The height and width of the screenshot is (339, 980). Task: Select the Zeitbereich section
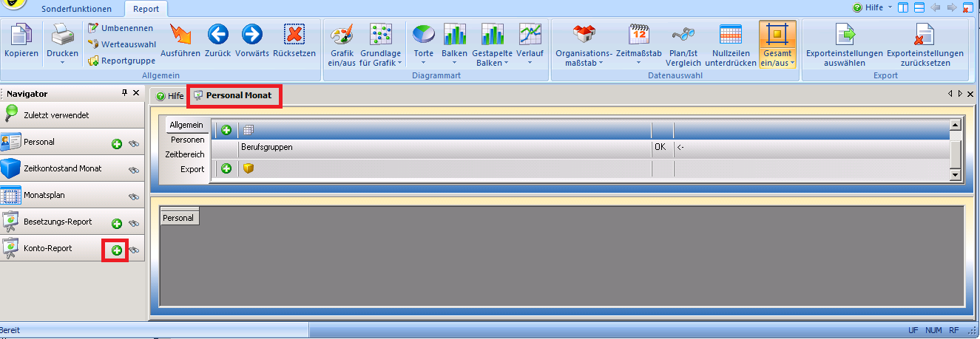tap(185, 154)
